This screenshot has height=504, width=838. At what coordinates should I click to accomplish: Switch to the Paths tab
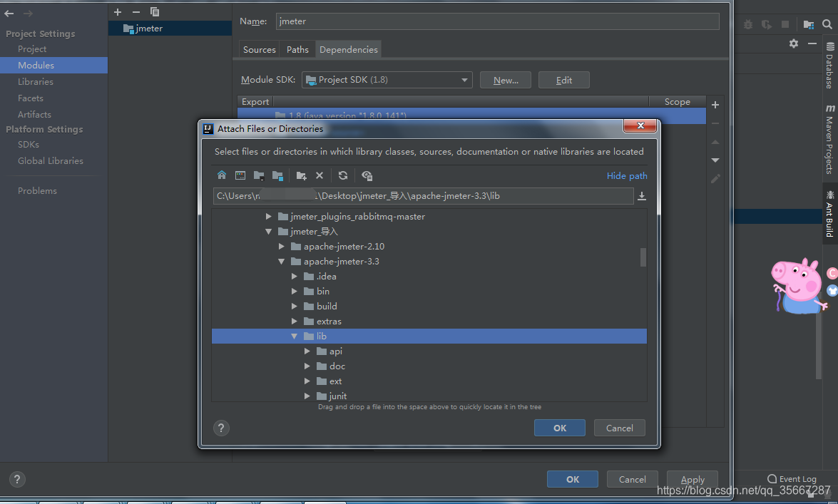pyautogui.click(x=297, y=50)
